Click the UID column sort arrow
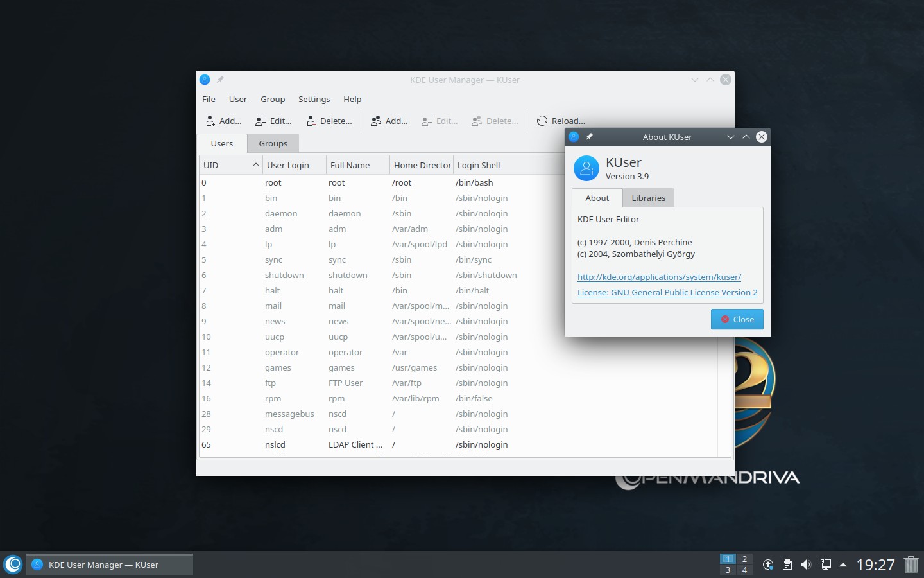This screenshot has width=924, height=578. 255,165
